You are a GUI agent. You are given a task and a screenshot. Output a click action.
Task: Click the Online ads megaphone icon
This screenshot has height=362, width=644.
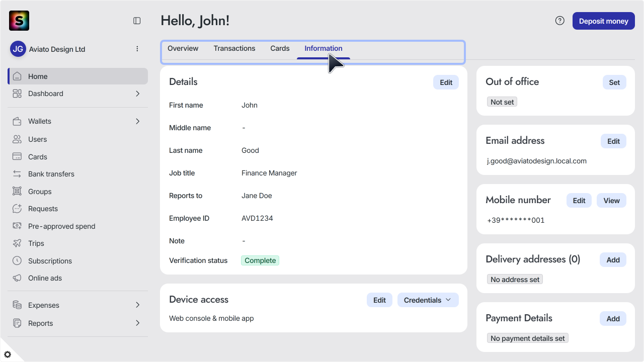tap(17, 278)
